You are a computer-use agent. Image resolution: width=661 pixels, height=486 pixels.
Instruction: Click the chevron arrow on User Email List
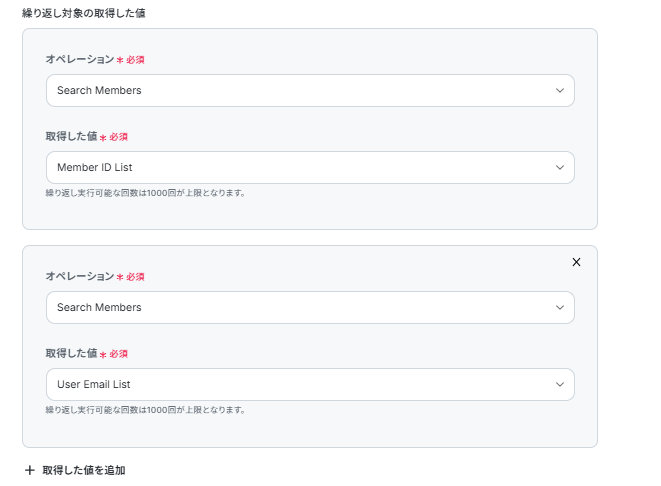tap(559, 384)
